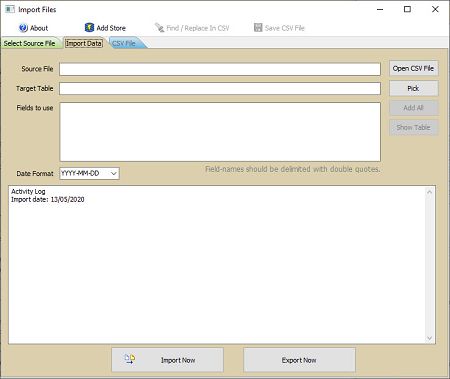Click the icon on the Import Now button
The height and width of the screenshot is (379, 450).
130,359
